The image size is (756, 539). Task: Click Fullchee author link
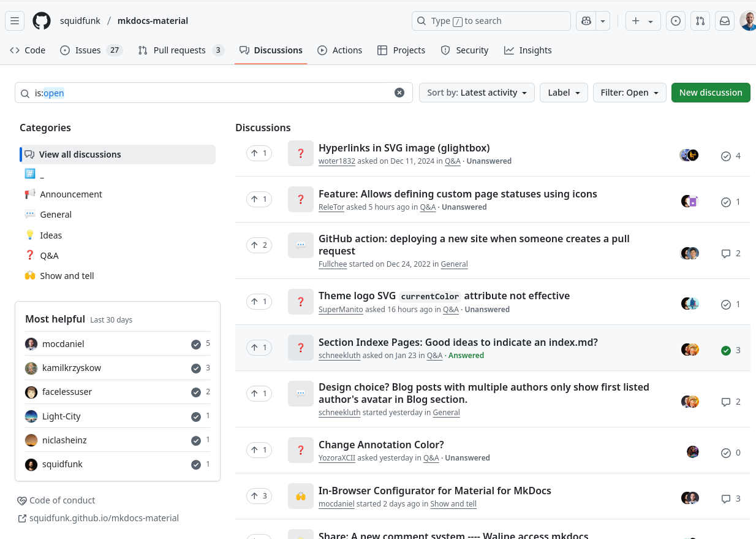pos(333,264)
